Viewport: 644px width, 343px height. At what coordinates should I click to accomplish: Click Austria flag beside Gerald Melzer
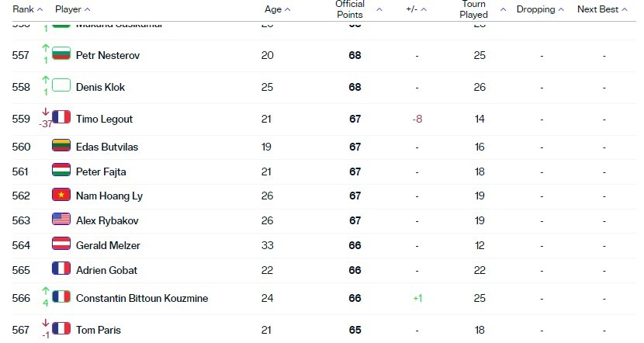[61, 244]
